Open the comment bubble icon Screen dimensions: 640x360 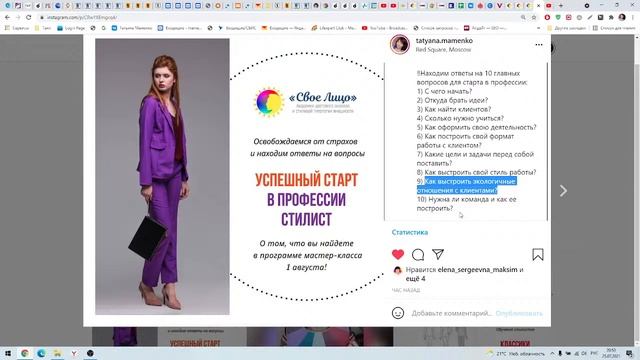tap(418, 255)
